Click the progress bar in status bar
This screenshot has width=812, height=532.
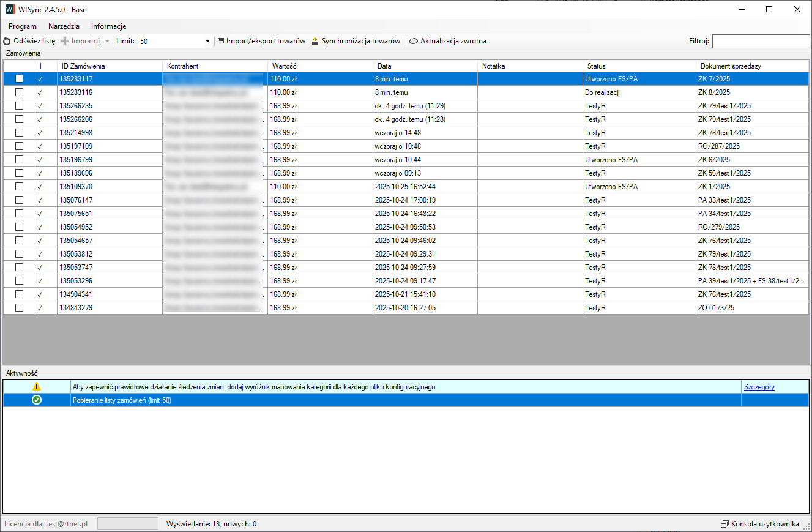point(127,524)
